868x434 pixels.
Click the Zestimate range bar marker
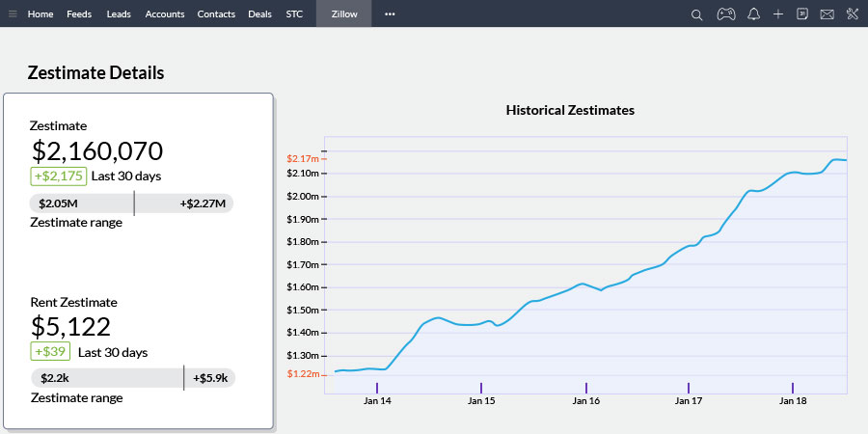[134, 203]
